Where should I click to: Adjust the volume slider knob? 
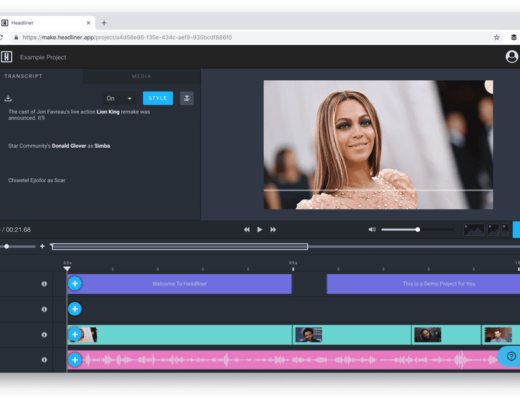point(417,229)
